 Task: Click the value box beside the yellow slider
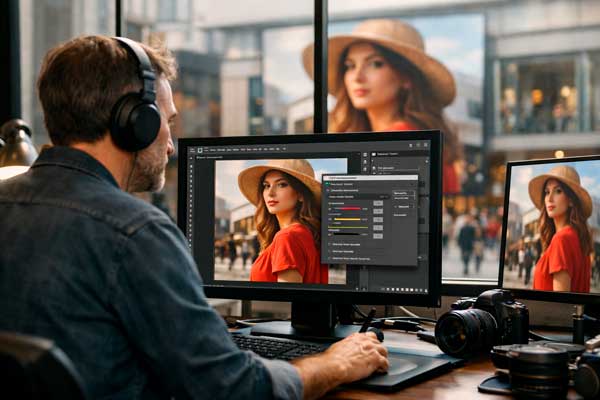[378, 220]
